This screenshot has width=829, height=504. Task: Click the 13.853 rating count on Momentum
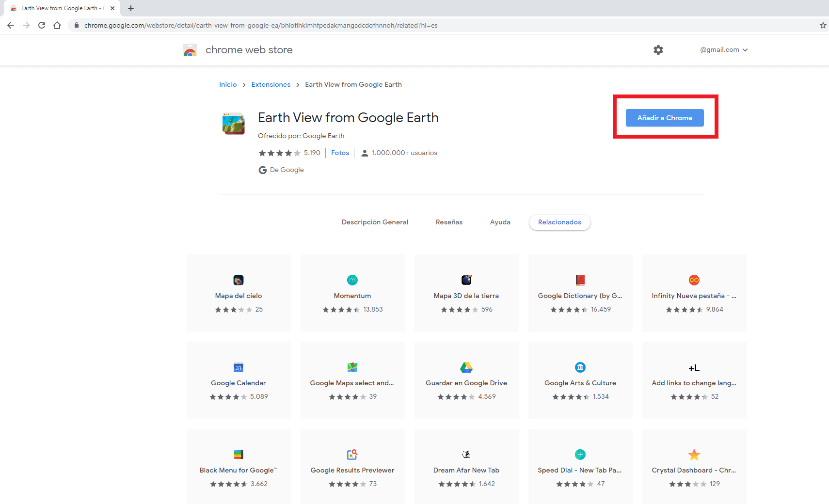tap(373, 309)
